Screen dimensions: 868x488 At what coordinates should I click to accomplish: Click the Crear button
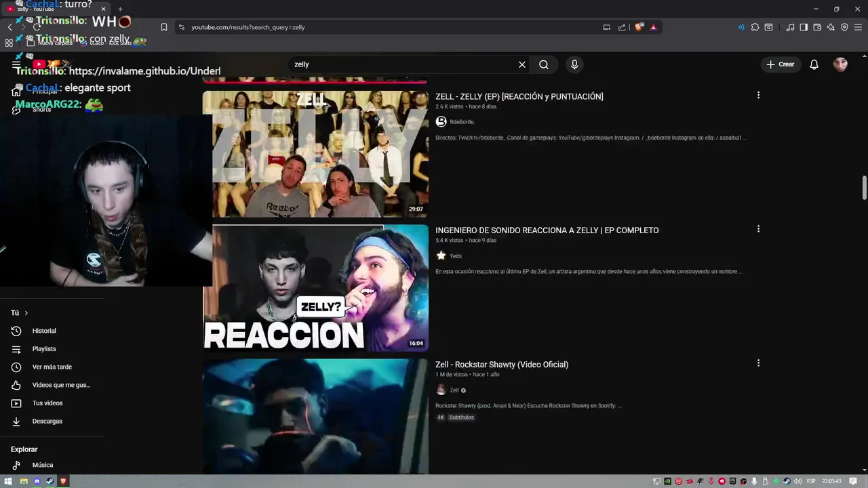click(780, 64)
